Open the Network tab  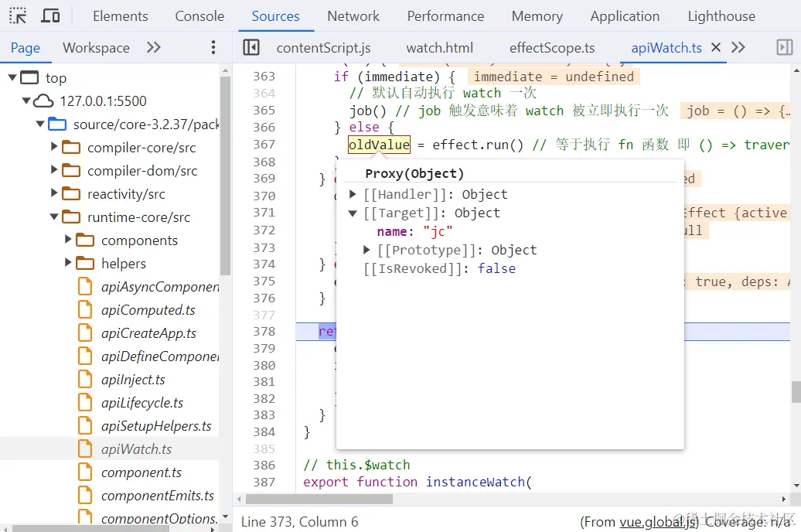click(353, 16)
